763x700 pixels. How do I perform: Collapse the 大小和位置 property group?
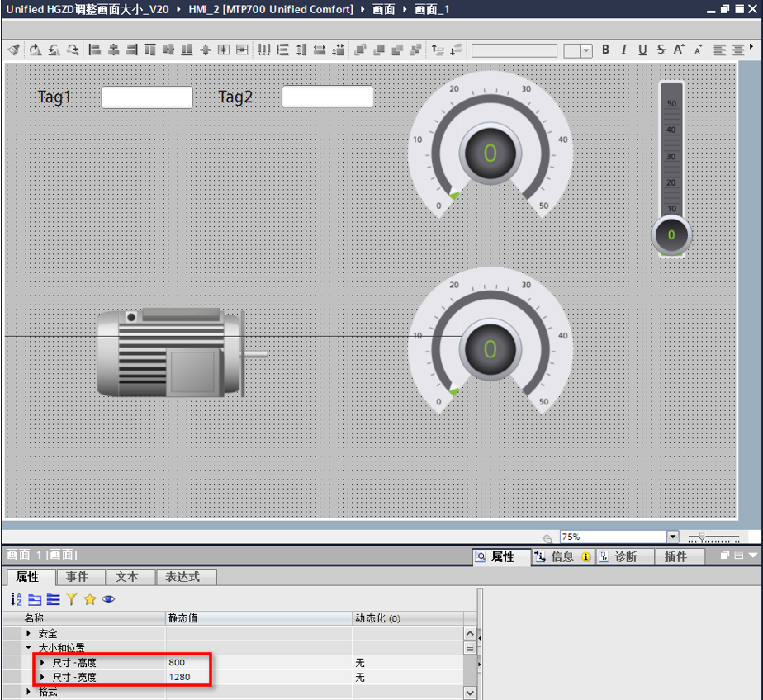point(29,648)
